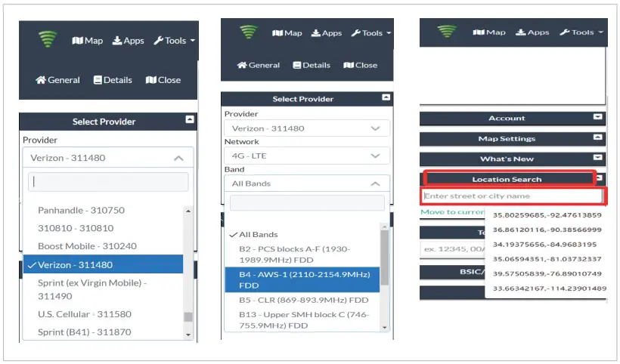Click the provider search box in left panel

pyautogui.click(x=108, y=181)
